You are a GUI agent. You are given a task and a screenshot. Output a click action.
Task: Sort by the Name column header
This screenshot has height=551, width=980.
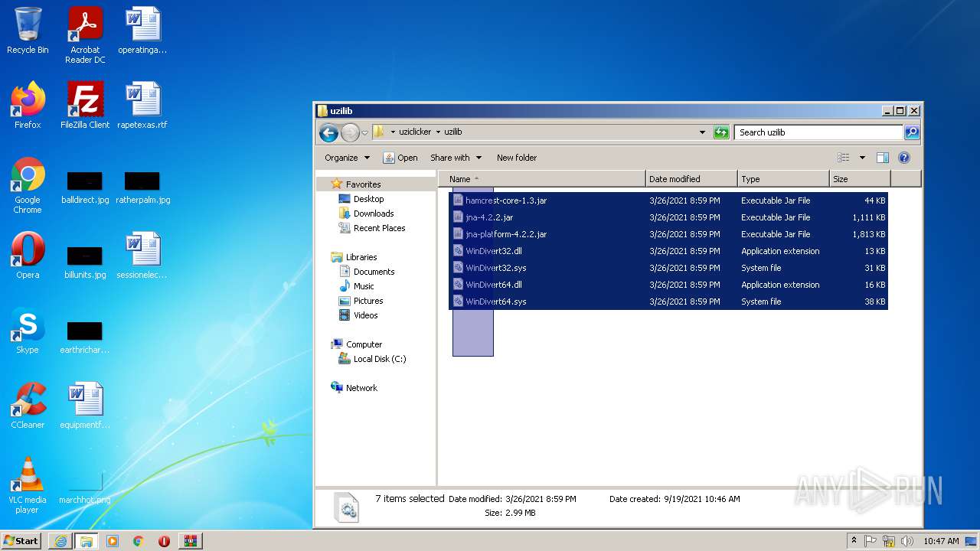pos(541,179)
